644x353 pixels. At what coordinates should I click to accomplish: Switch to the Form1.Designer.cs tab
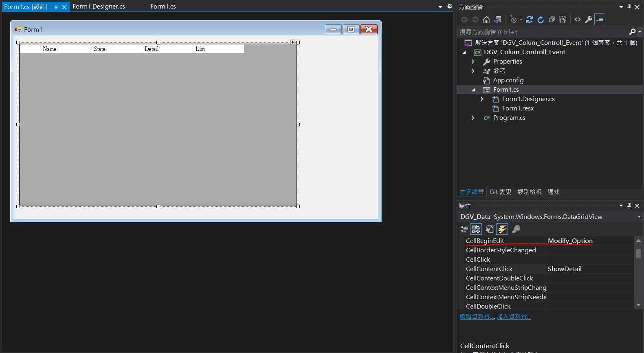[99, 7]
